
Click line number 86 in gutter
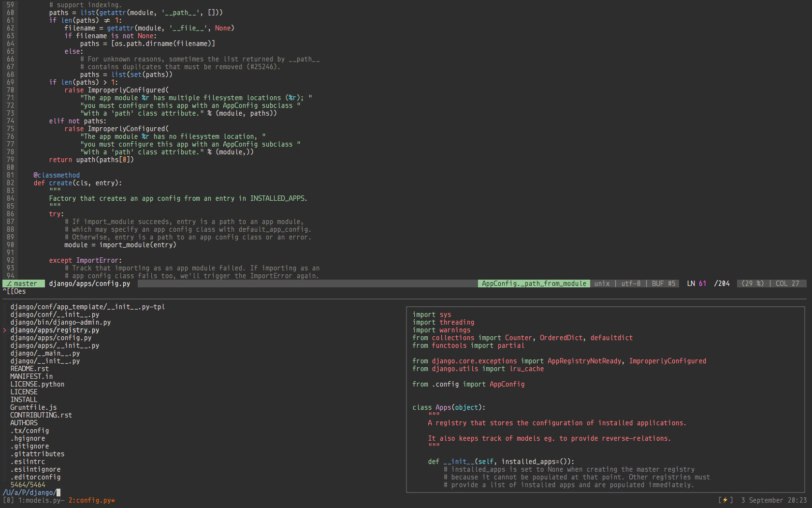(10, 214)
